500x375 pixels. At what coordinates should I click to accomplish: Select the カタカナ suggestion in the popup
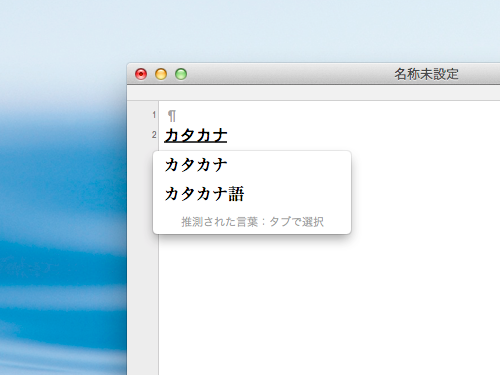pyautogui.click(x=196, y=165)
